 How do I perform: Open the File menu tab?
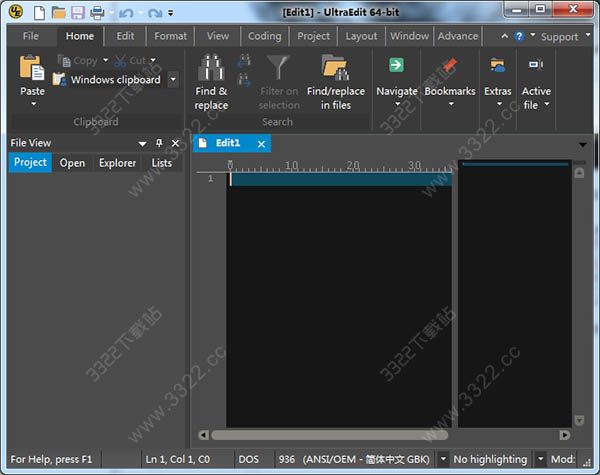pyautogui.click(x=31, y=36)
